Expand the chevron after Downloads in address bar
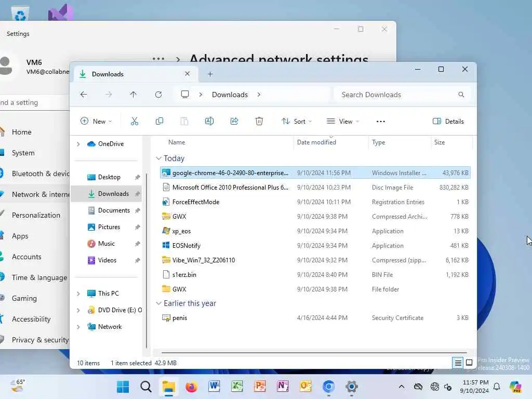Image resolution: width=532 pixels, height=399 pixels. [259, 95]
